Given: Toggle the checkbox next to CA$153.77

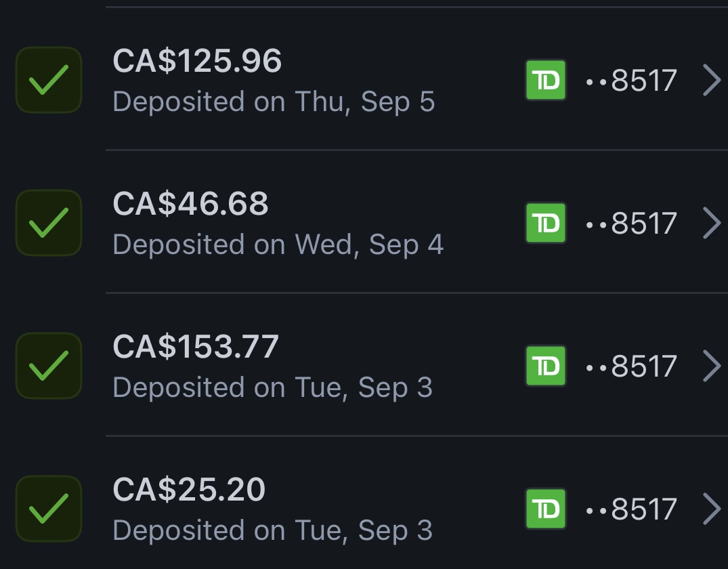Looking at the screenshot, I should (49, 366).
